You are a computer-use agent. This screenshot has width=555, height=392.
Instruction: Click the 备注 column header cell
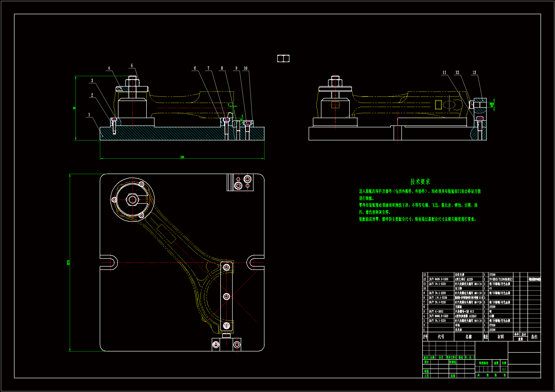coord(534,337)
